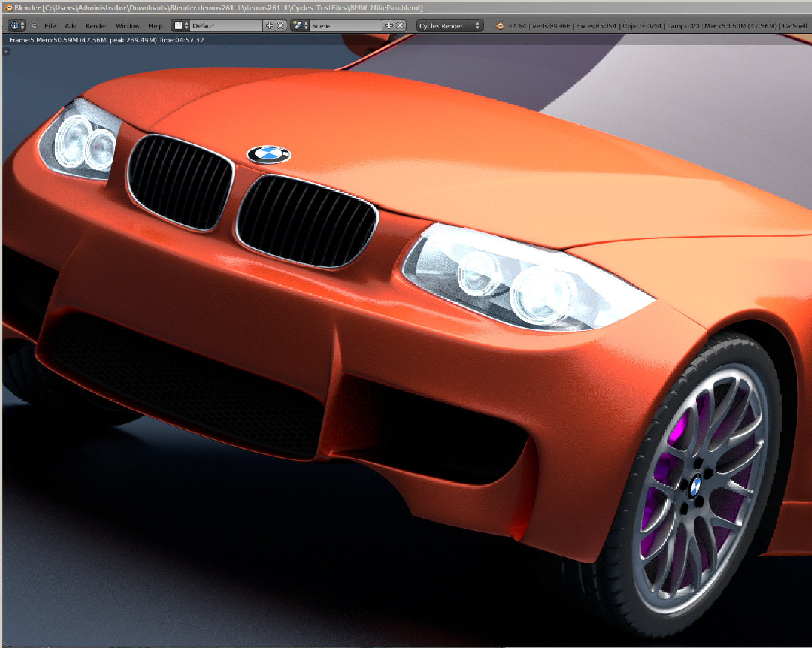Click the render status line Frame:5 Mem:50.59M
This screenshot has height=648, width=812.
107,40
